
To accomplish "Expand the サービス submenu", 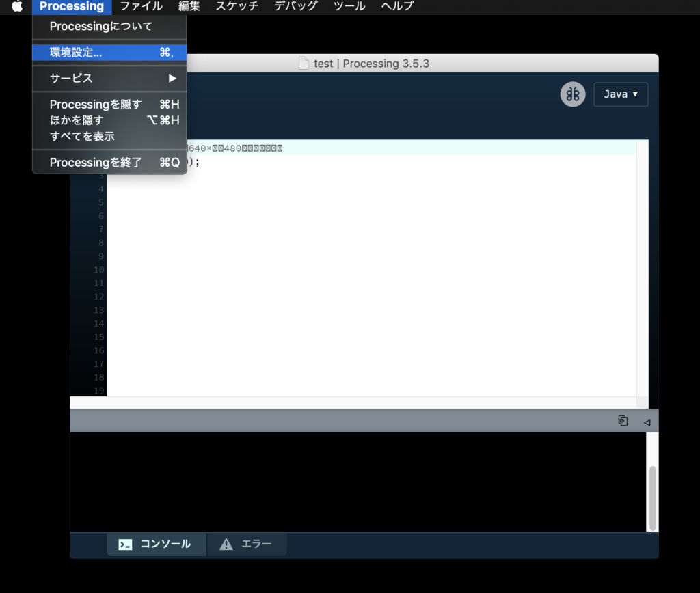I will pyautogui.click(x=109, y=78).
